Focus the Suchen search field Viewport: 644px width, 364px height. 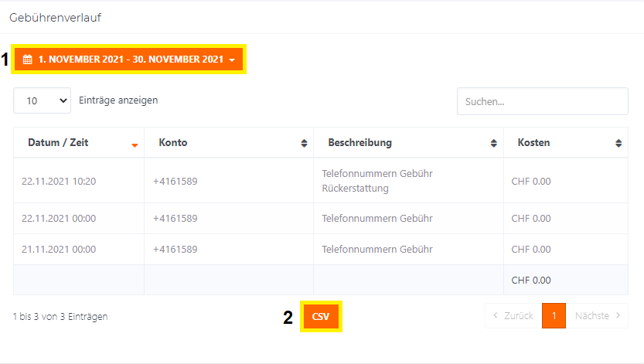[x=542, y=101]
